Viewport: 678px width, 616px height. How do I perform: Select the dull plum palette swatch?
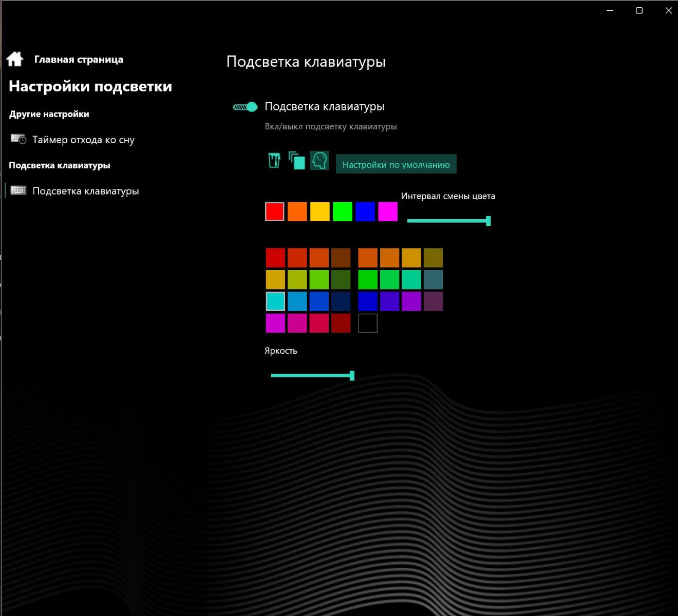(433, 301)
